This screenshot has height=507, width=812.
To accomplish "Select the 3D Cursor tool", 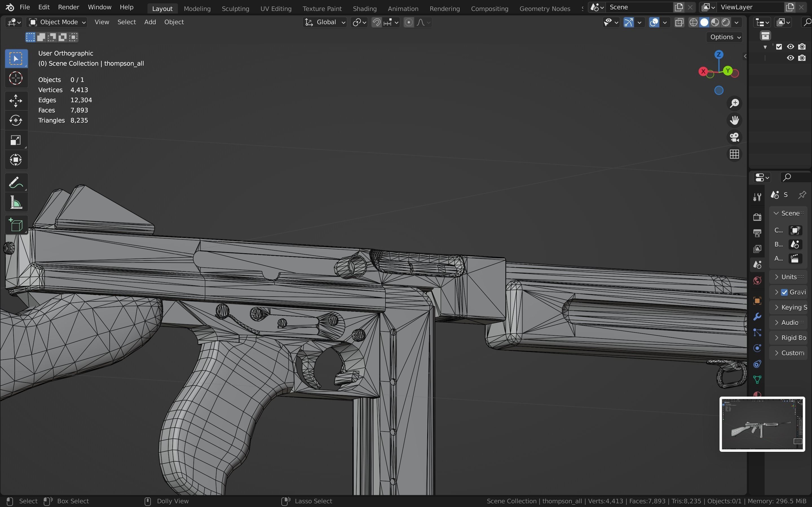I will 16,79.
